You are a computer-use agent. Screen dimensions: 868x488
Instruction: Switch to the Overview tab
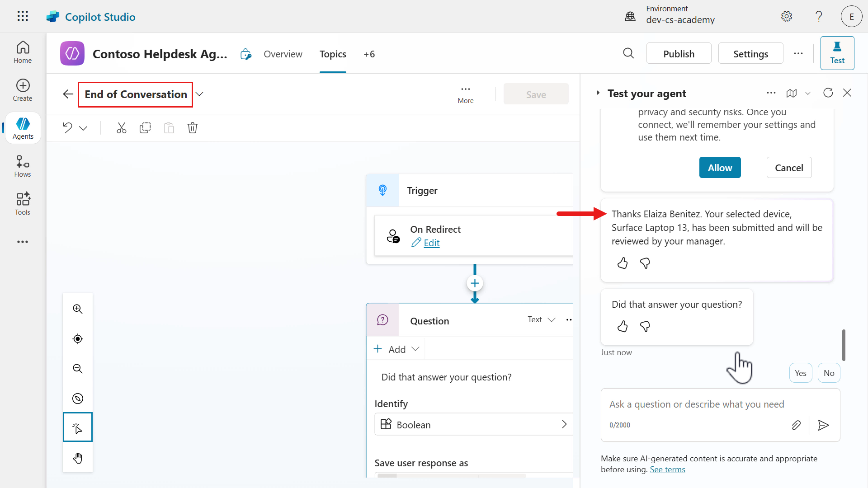pos(283,54)
